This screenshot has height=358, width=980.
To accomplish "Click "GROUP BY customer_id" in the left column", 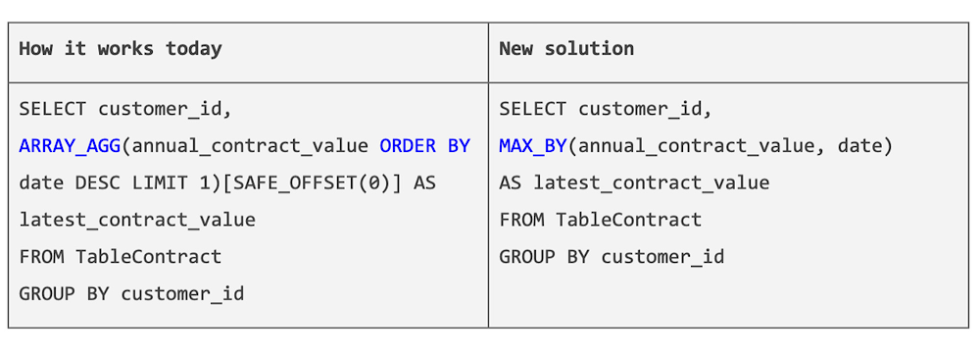I will tap(131, 293).
